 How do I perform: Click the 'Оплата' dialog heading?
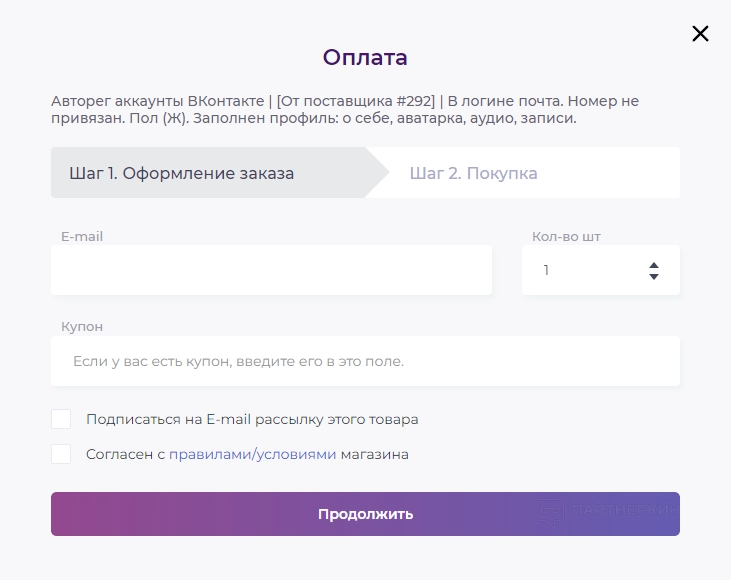pyautogui.click(x=365, y=57)
